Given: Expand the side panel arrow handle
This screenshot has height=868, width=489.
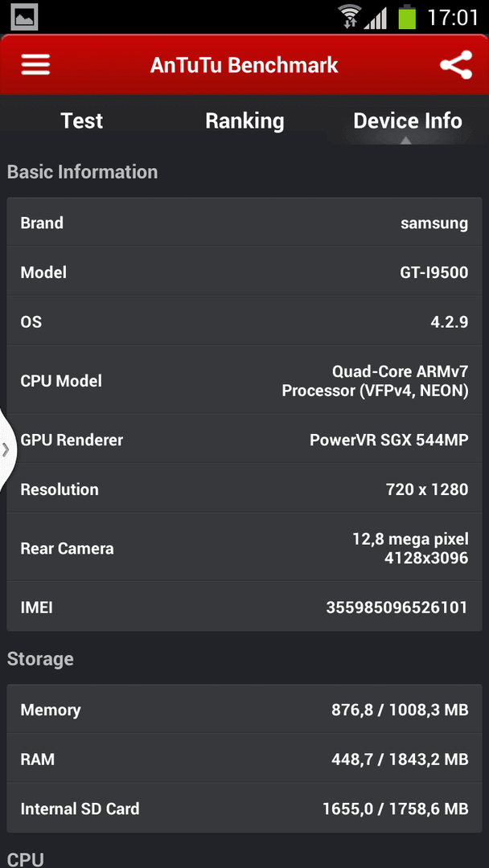Looking at the screenshot, I should (6, 449).
